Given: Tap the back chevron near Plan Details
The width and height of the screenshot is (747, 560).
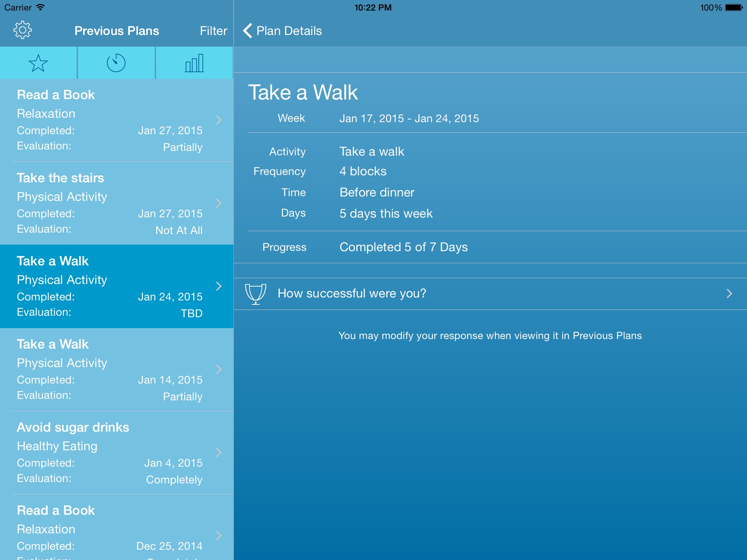Looking at the screenshot, I should (x=248, y=31).
